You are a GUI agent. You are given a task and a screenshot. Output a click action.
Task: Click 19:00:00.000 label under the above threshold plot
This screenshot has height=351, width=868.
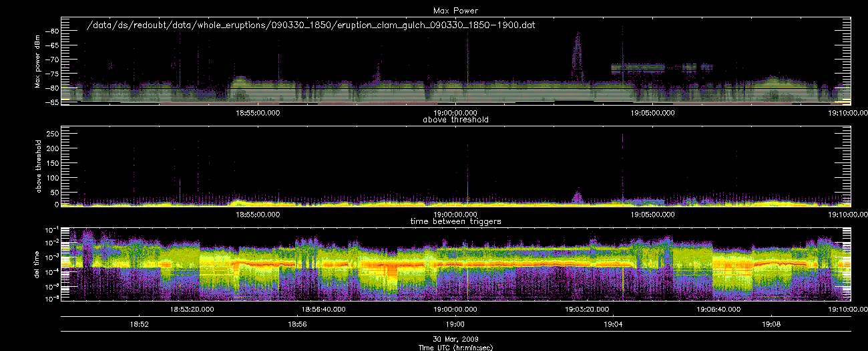pyautogui.click(x=455, y=215)
